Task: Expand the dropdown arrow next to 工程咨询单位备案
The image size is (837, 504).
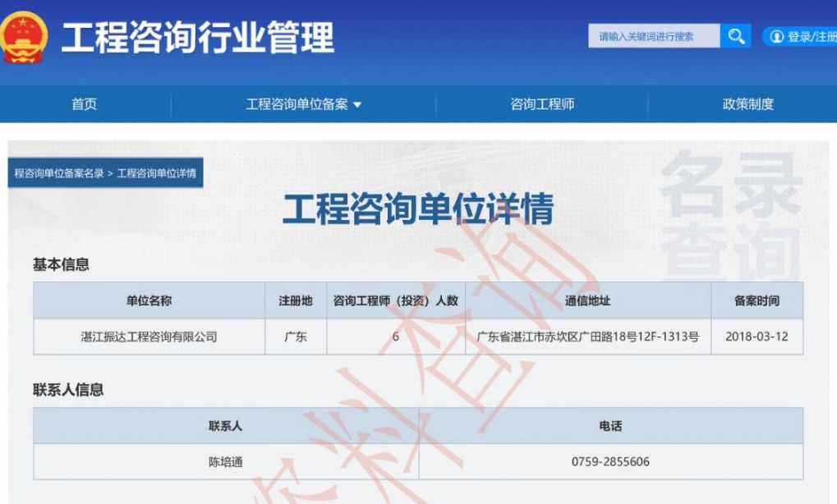Action: tap(357, 105)
